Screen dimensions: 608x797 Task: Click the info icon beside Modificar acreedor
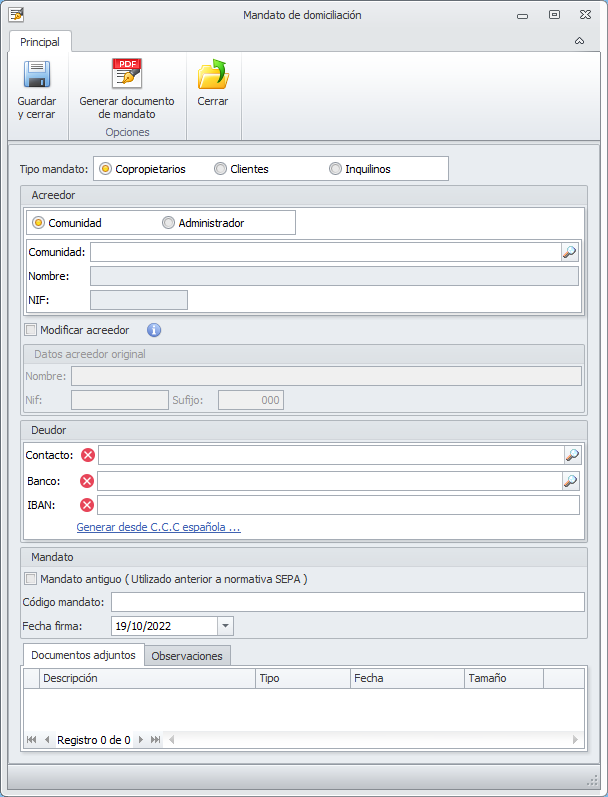[154, 330]
